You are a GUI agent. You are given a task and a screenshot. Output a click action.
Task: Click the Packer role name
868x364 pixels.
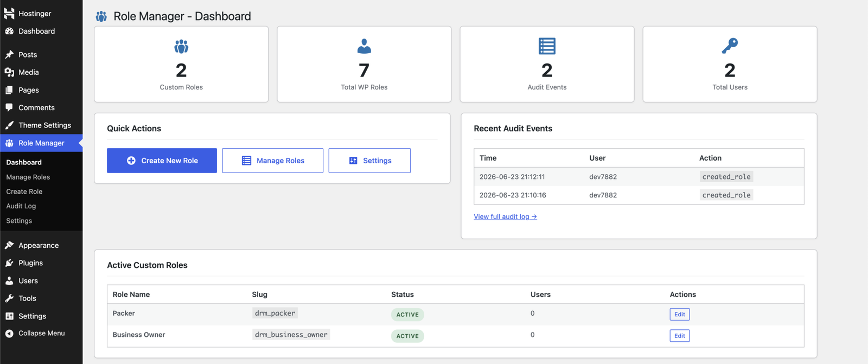124,313
